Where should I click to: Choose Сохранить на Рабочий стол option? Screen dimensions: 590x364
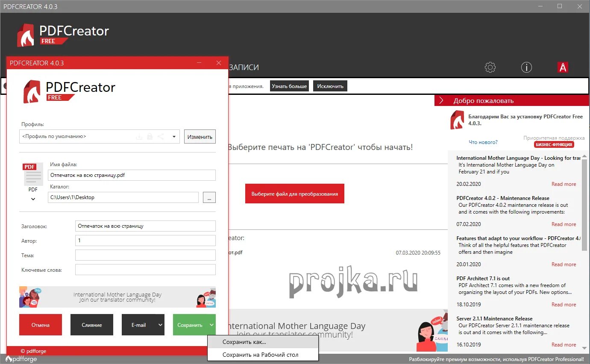pos(260,354)
